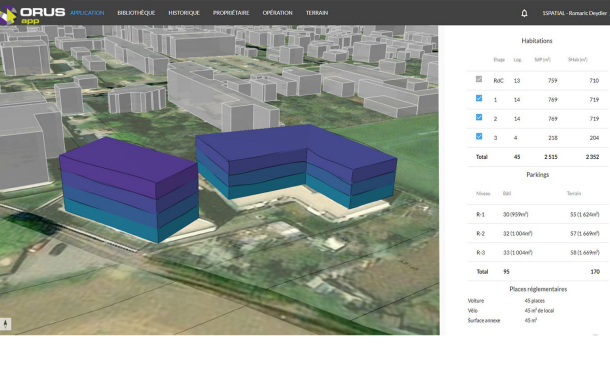Click the Voiture label
Viewport: 610px width, 380px height.
pos(476,301)
